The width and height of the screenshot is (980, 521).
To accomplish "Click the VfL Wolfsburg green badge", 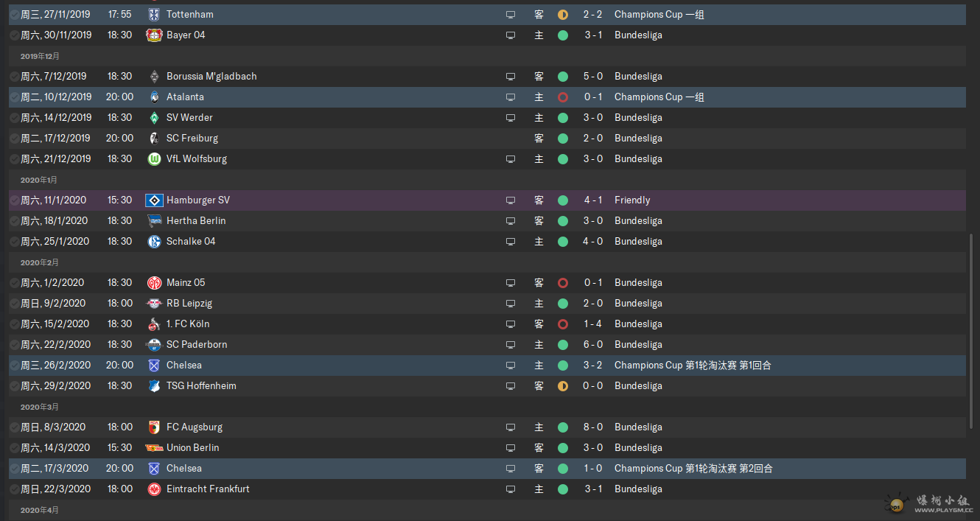I will [154, 158].
